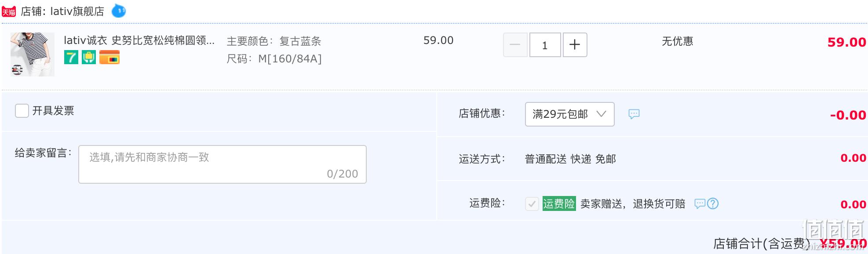Click the orange credit card badge
Screen dimensions: 868x254
pyautogui.click(x=109, y=57)
